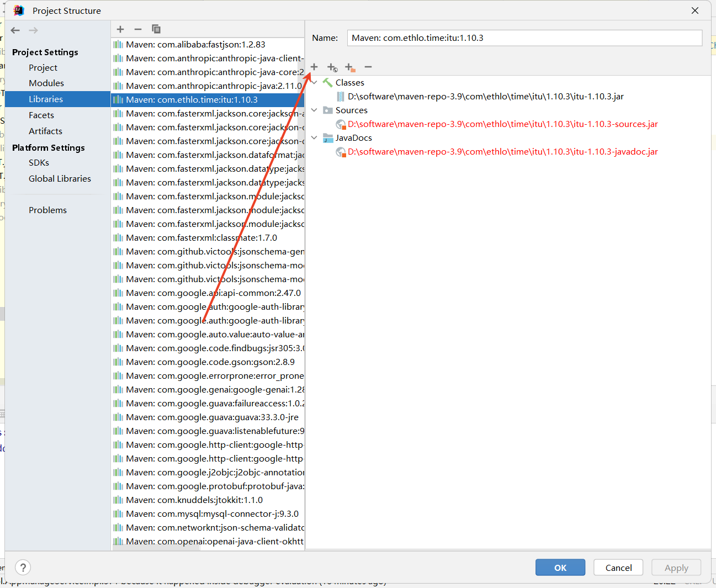This screenshot has width=716, height=588.
Task: Click the IntelliJ logo in title bar
Action: coord(19,10)
